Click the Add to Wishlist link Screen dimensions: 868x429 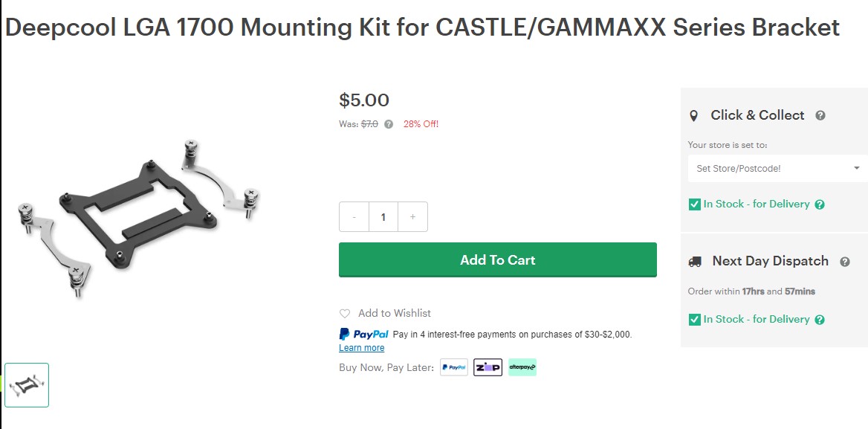pos(395,314)
